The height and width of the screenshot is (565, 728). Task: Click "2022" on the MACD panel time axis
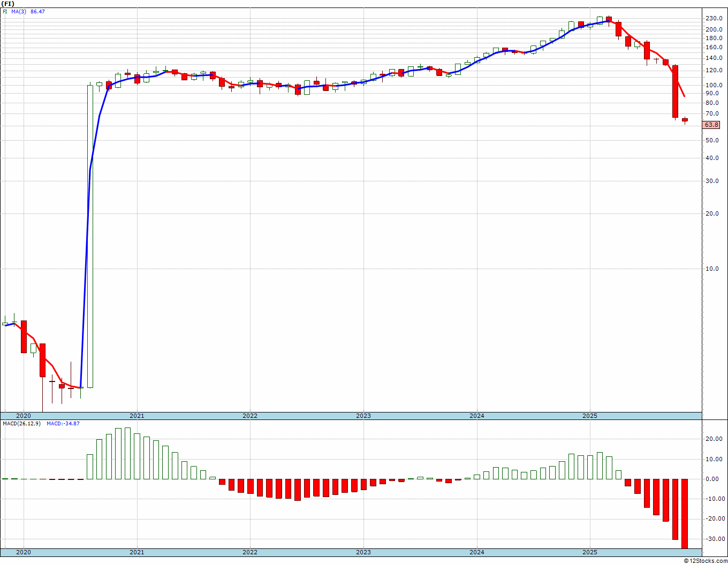click(250, 552)
